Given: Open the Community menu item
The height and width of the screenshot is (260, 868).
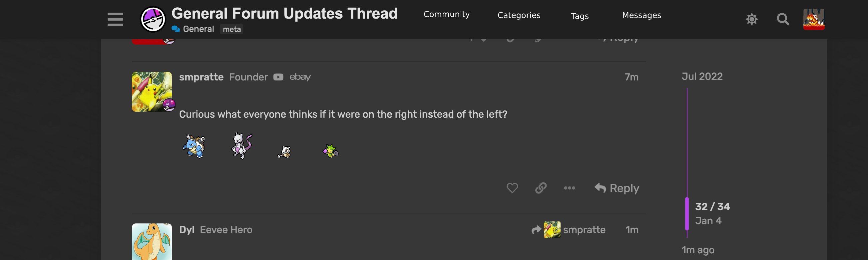Looking at the screenshot, I should coord(446,15).
